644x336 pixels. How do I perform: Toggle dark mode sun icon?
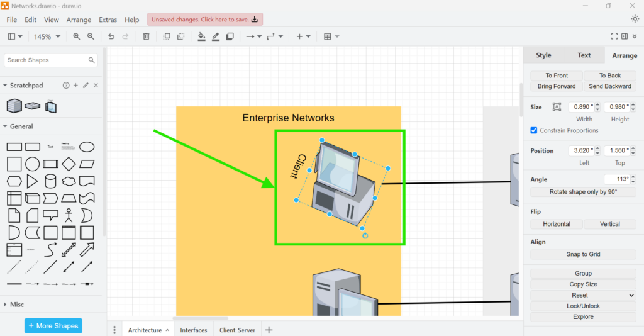[635, 19]
